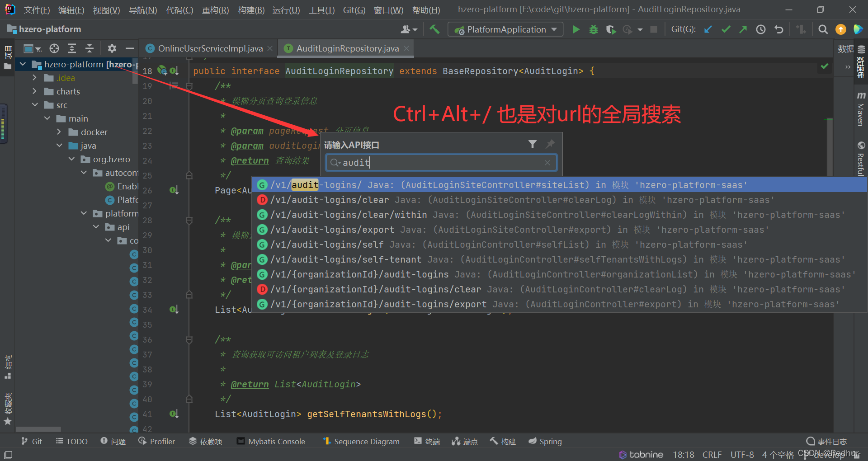Open the Sequence Diagram tool window
Image resolution: width=868 pixels, height=461 pixels.
point(361,442)
